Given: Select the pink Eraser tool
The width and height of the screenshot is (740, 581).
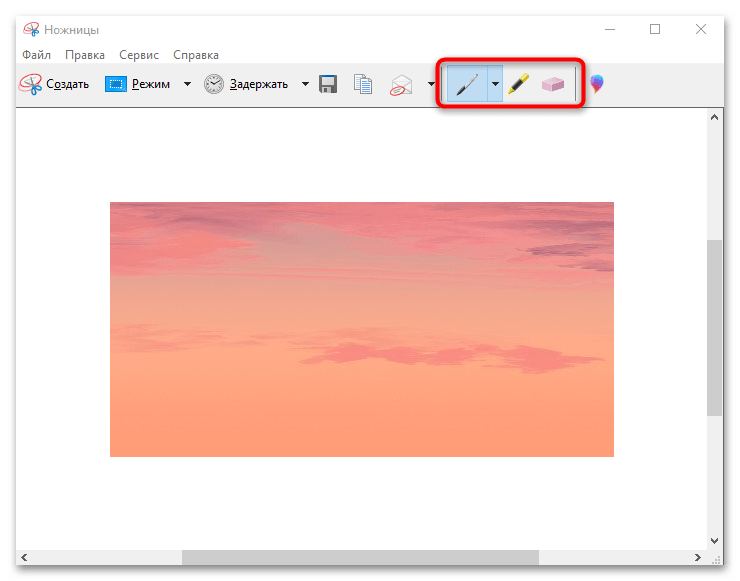Looking at the screenshot, I should [553, 85].
